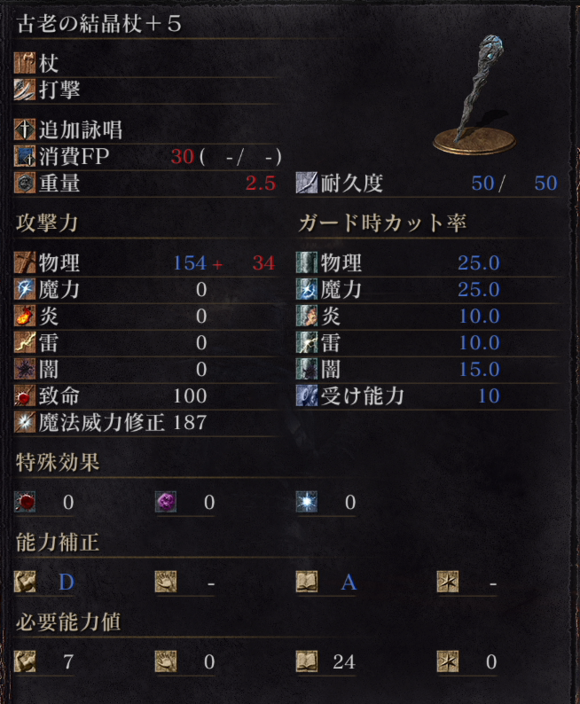Image resolution: width=580 pixels, height=704 pixels.
Task: Click the intelligence scaling A book icon
Action: (x=307, y=581)
